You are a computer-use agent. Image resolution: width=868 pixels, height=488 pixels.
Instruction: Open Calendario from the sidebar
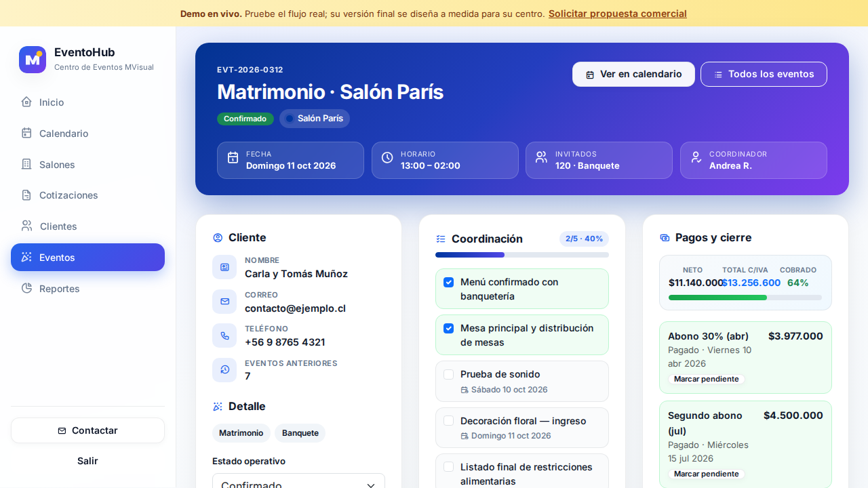(87, 134)
